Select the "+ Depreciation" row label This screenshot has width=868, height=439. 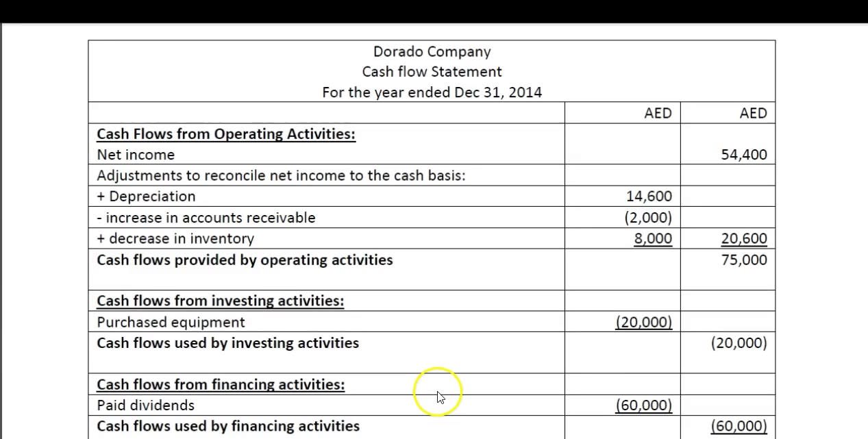(146, 197)
